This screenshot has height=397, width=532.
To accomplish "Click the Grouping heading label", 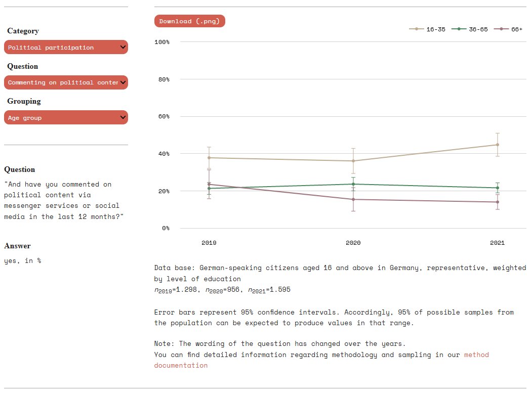I will pos(24,101).
